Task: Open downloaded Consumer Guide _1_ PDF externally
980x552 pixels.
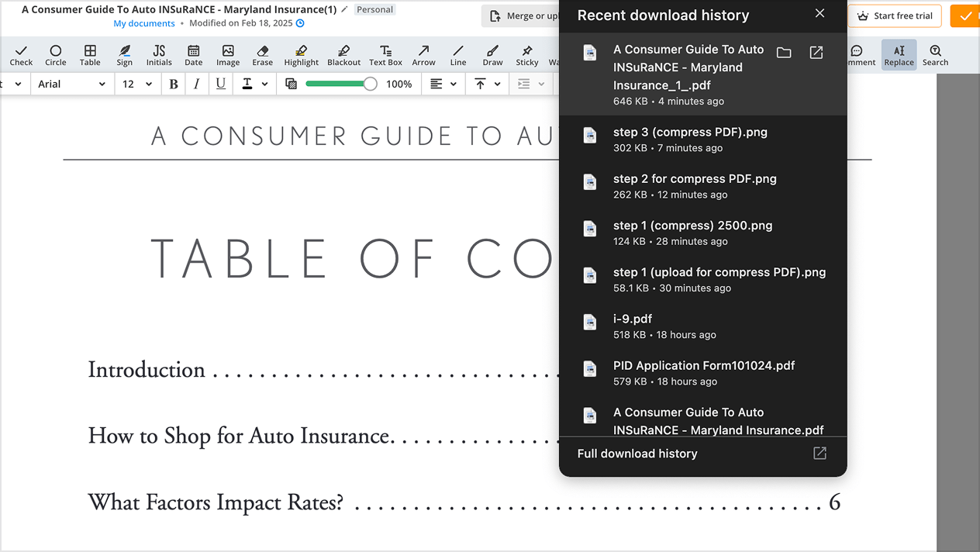Action: click(816, 53)
